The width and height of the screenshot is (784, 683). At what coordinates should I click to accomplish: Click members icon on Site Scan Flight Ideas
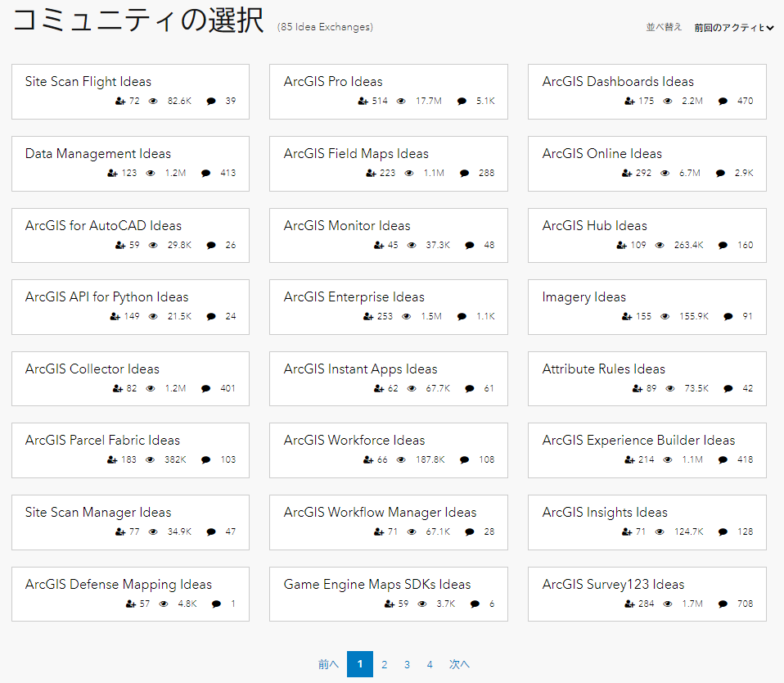(x=120, y=101)
